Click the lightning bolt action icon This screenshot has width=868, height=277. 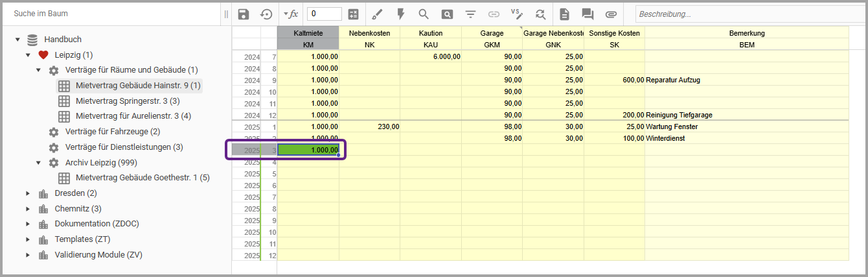(400, 14)
